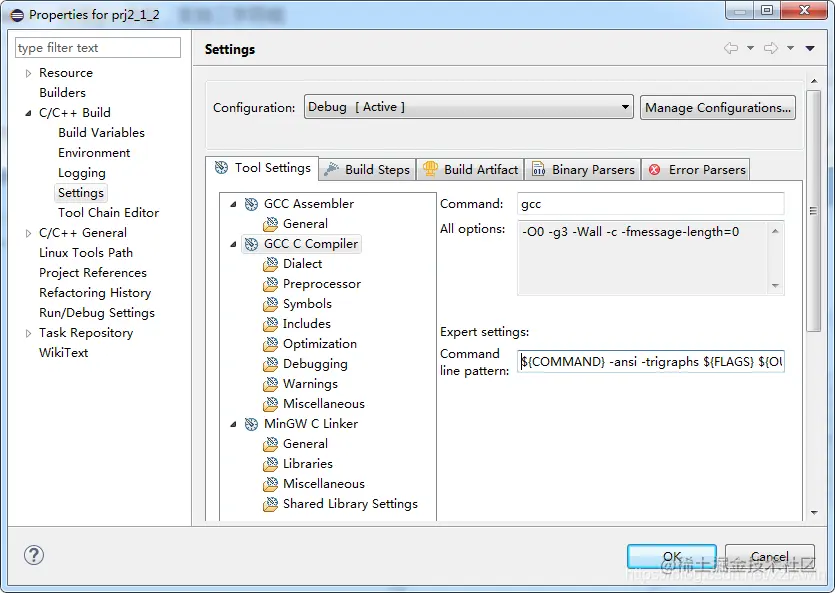
Task: Select Tool Chain Editor in tree
Action: point(109,213)
